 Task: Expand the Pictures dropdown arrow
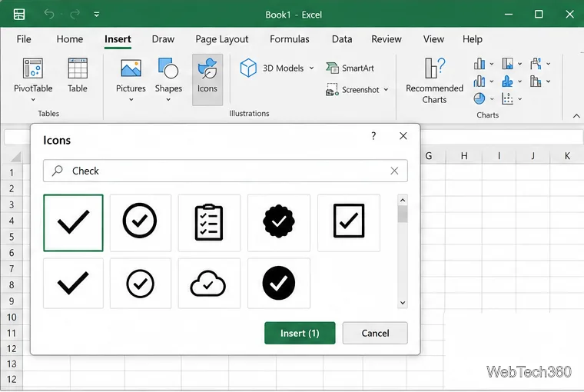(131, 99)
